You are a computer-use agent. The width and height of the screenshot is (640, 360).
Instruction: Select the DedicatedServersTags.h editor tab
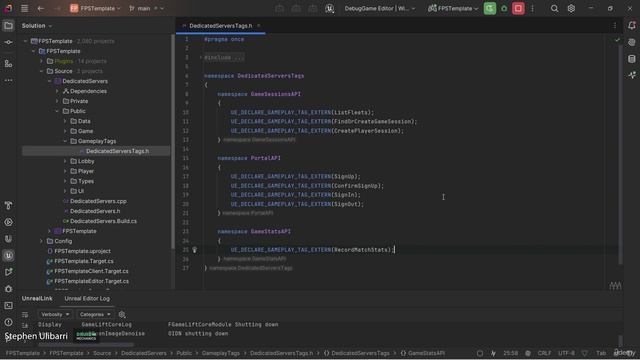pyautogui.click(x=220, y=26)
